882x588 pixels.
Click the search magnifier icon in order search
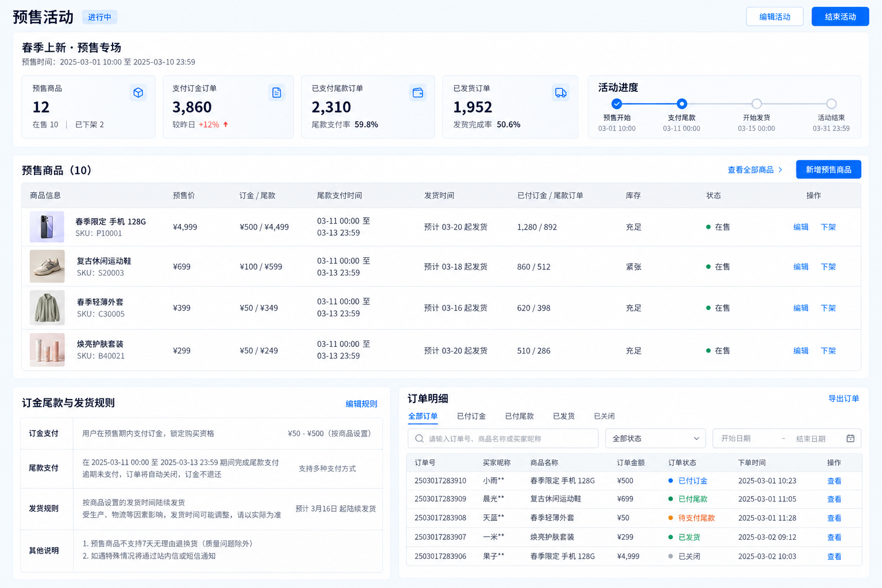419,439
